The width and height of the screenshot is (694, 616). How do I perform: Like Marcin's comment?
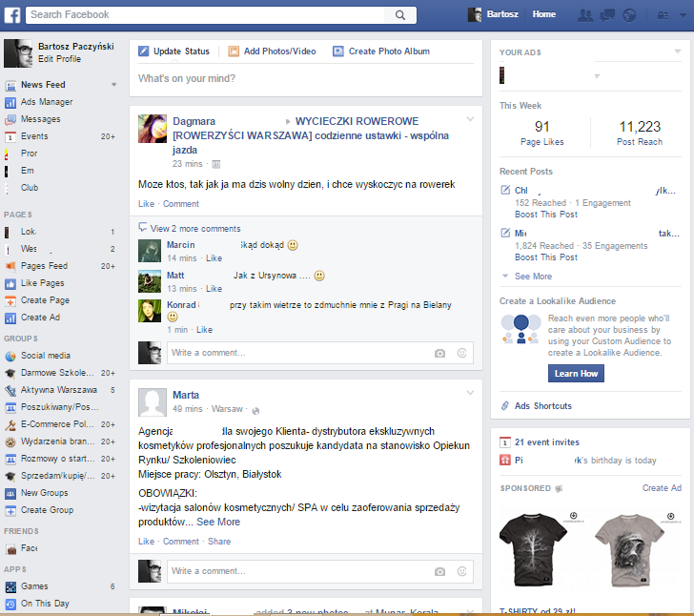214,258
